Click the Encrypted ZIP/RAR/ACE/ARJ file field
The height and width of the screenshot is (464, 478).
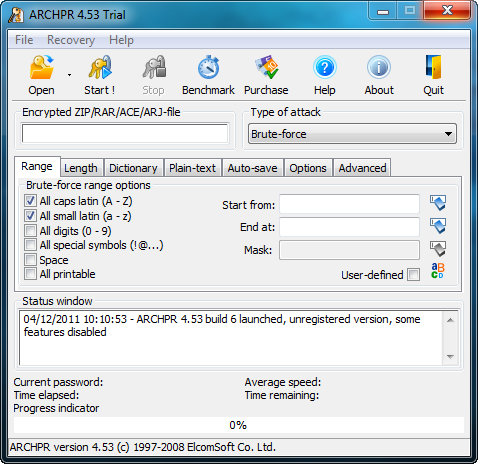tap(125, 134)
